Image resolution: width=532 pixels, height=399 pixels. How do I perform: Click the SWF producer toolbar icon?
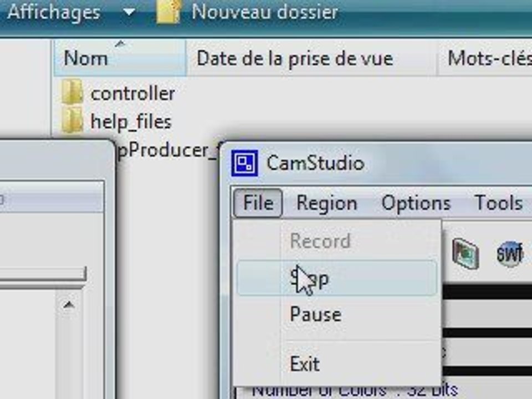509,253
